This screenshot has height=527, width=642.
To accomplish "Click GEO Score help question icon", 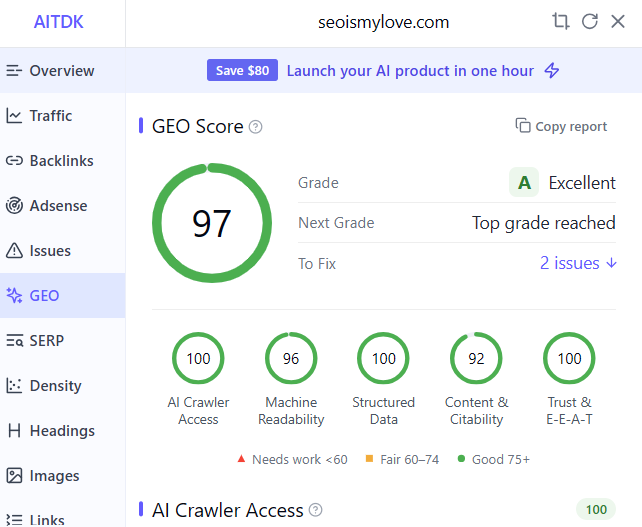I will pyautogui.click(x=255, y=127).
